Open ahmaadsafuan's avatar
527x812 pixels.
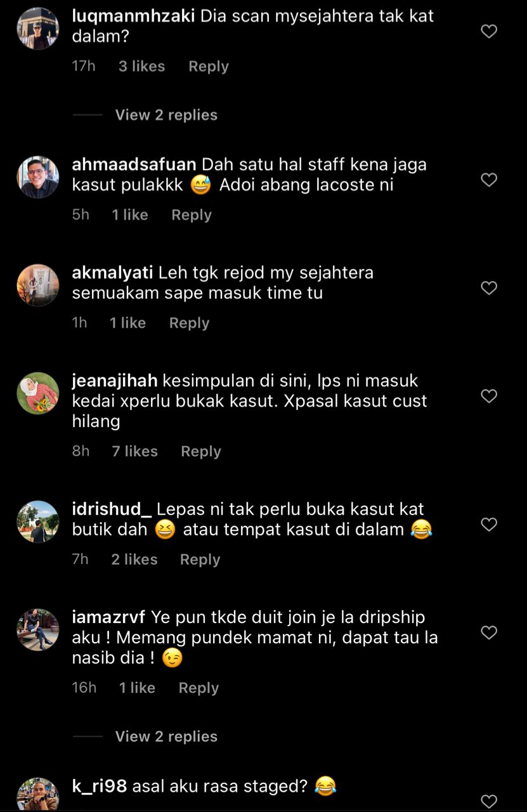(38, 177)
